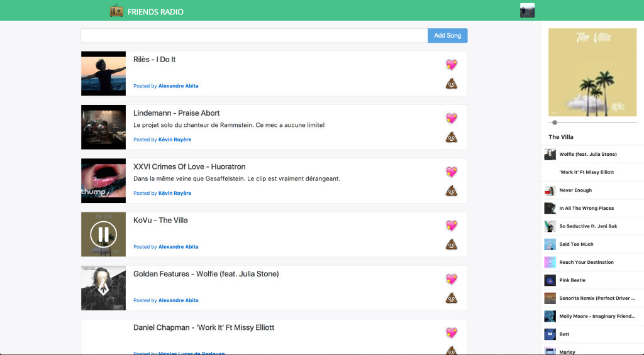The width and height of the screenshot is (644, 355).
Task: Select Pink Beetle from the playlist
Action: (x=572, y=280)
